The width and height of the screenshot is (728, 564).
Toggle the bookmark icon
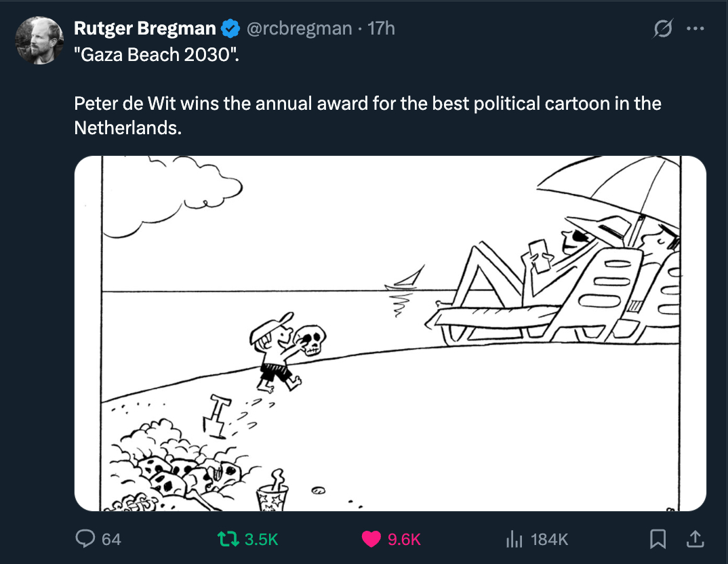tap(657, 539)
